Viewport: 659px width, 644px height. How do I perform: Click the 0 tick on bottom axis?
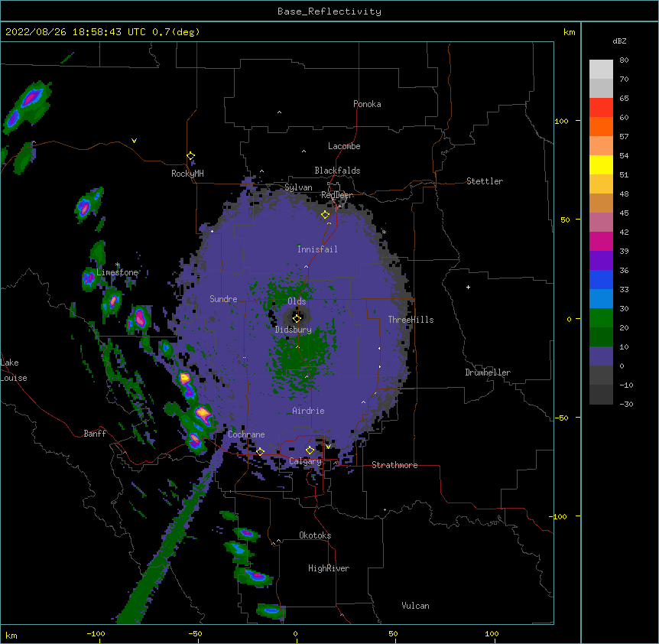pos(295,633)
